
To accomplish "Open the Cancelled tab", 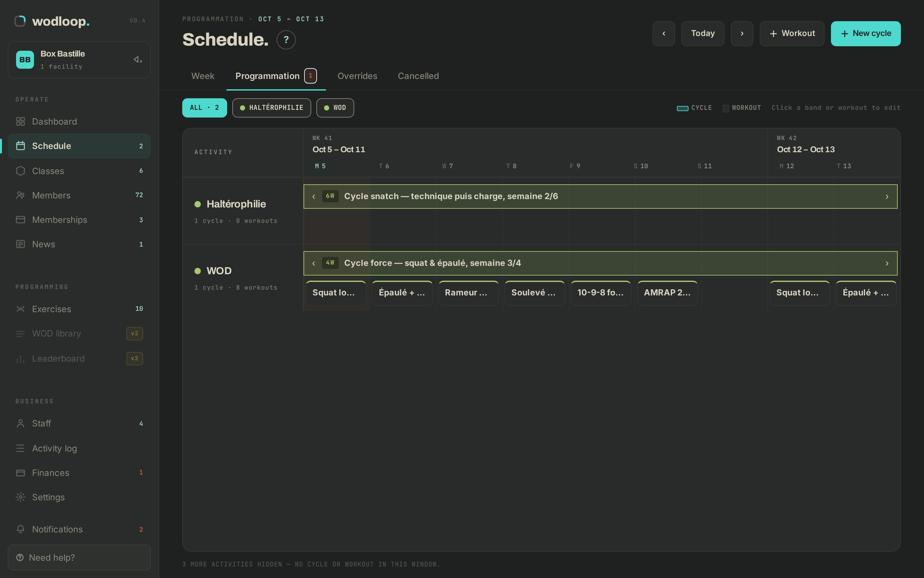I will [418, 76].
